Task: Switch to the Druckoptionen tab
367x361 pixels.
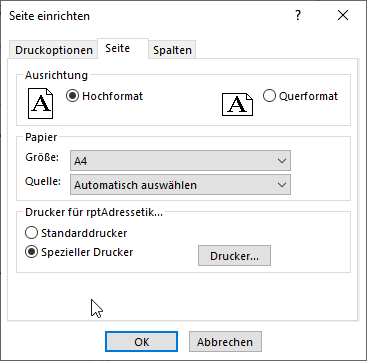Action: click(x=54, y=50)
